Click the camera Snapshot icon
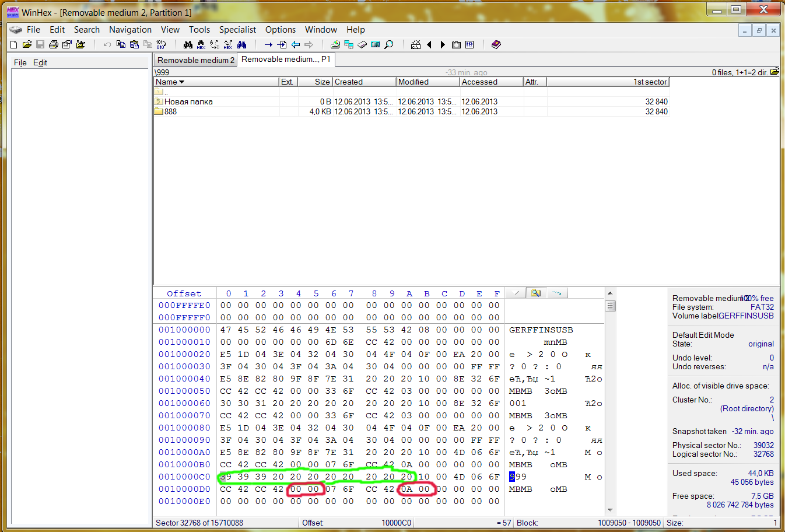Image resolution: width=785 pixels, height=532 pixels. (x=456, y=44)
